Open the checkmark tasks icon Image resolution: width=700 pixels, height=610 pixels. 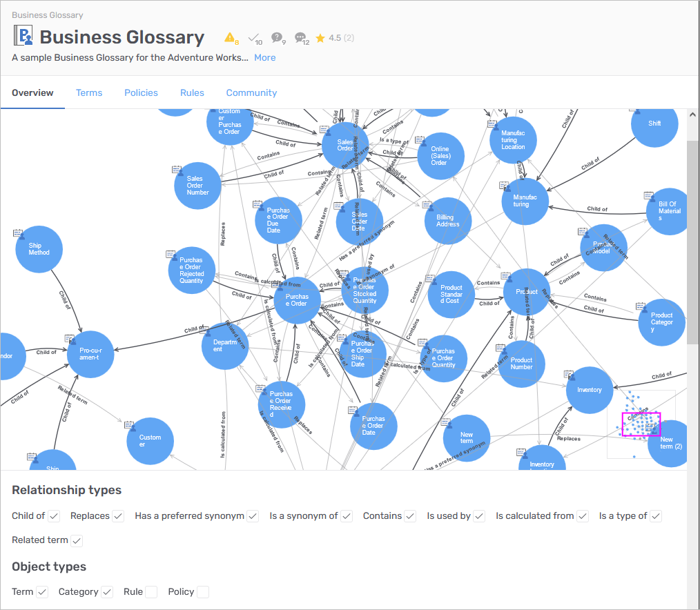[253, 38]
